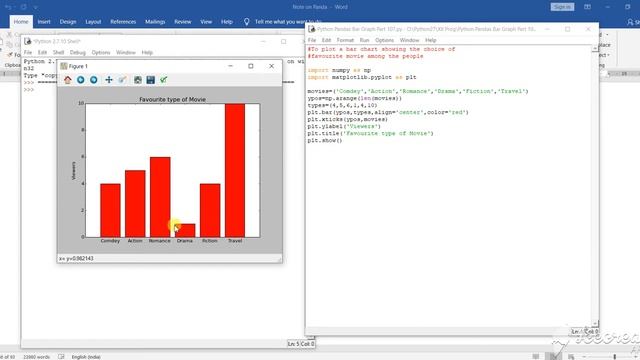
Task: Click the Tell me what you want search field
Action: (288, 22)
